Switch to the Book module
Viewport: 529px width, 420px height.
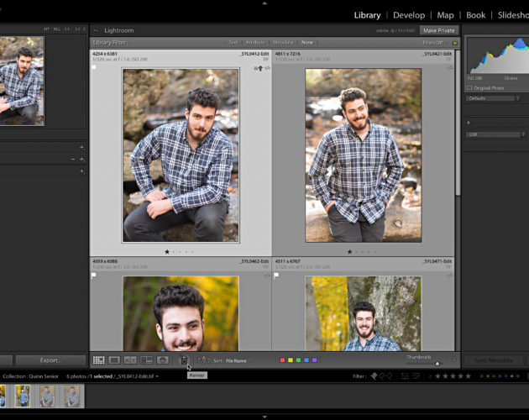(476, 15)
